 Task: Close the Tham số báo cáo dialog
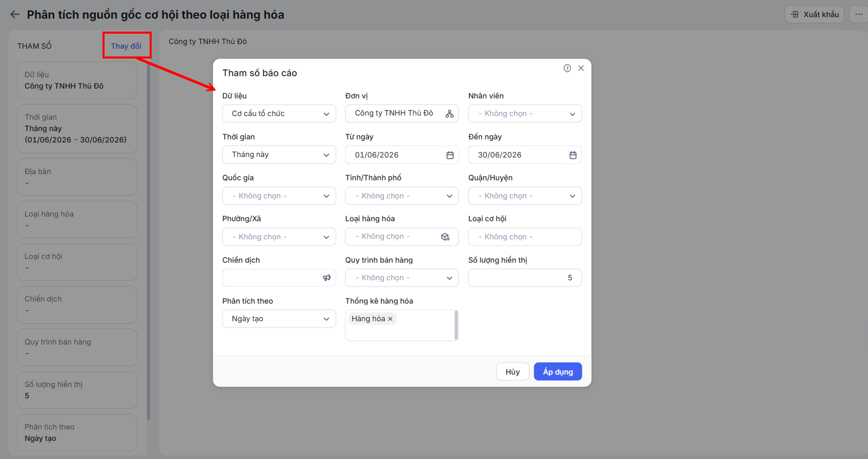581,68
